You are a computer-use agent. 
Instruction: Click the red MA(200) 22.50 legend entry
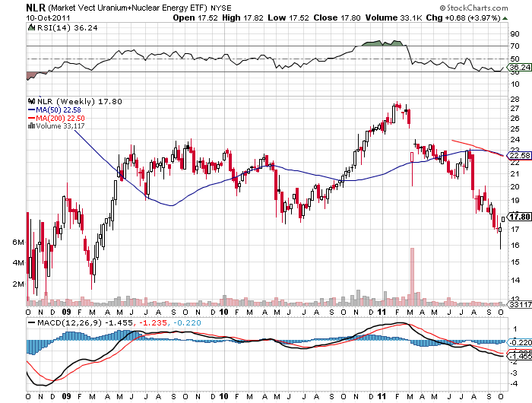pyautogui.click(x=56, y=118)
